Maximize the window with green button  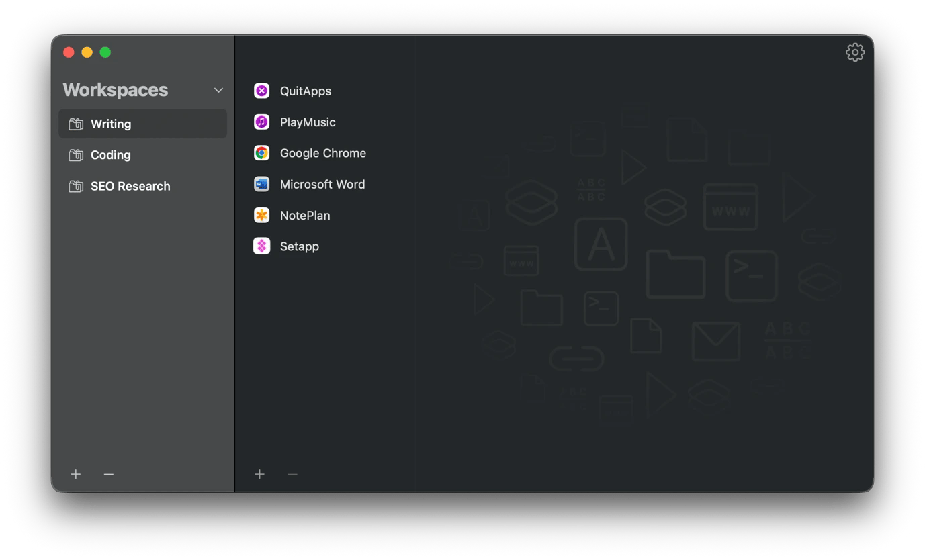tap(105, 52)
